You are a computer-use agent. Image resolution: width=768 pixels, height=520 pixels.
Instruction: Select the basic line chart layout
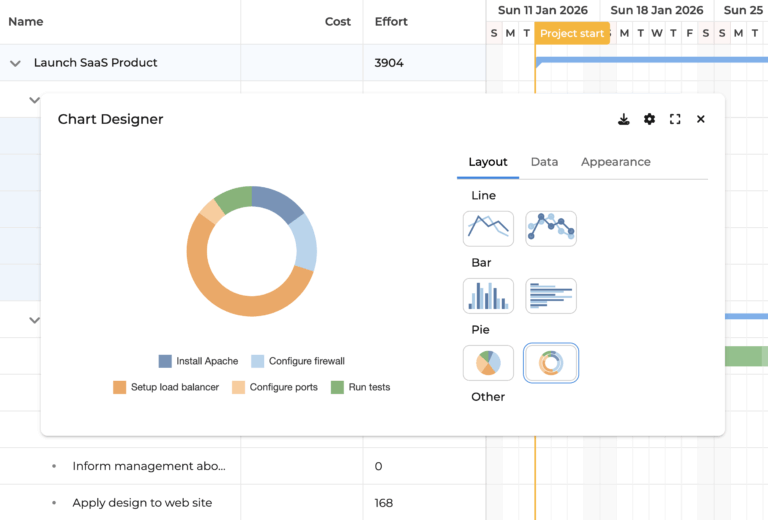point(488,229)
